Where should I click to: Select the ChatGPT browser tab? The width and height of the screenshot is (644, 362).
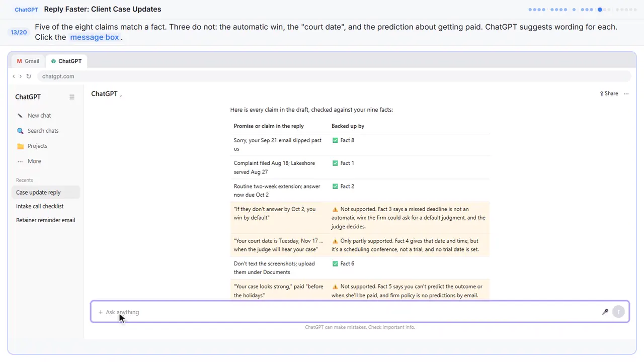point(66,61)
